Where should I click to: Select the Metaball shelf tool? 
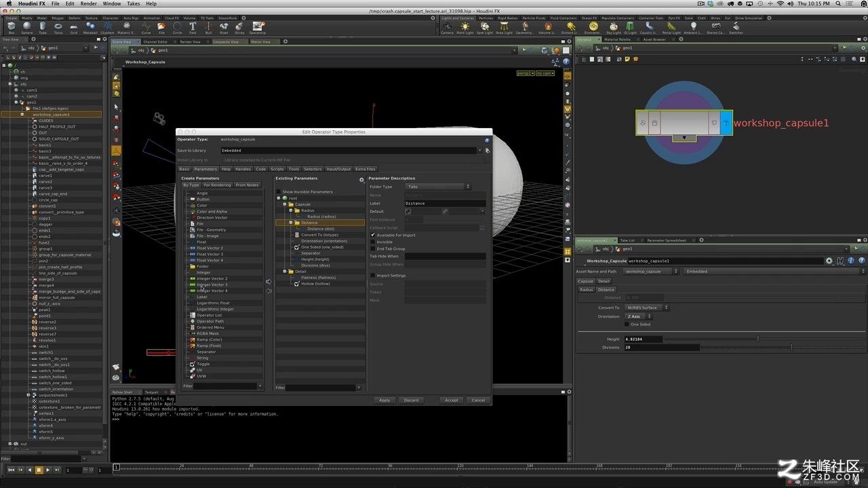(90, 27)
